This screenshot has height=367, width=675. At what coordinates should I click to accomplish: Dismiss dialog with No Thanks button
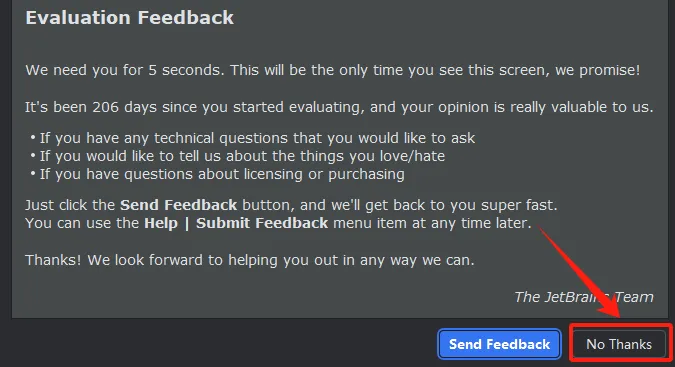click(x=619, y=344)
